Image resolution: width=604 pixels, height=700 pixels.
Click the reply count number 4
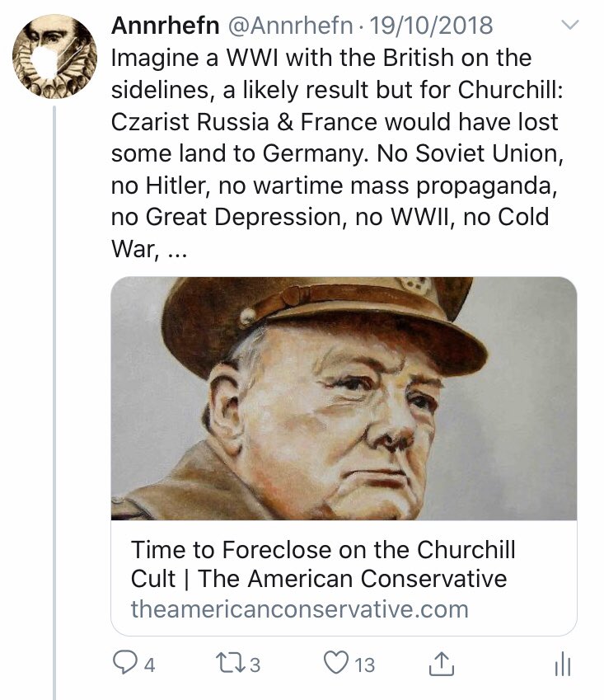(149, 664)
